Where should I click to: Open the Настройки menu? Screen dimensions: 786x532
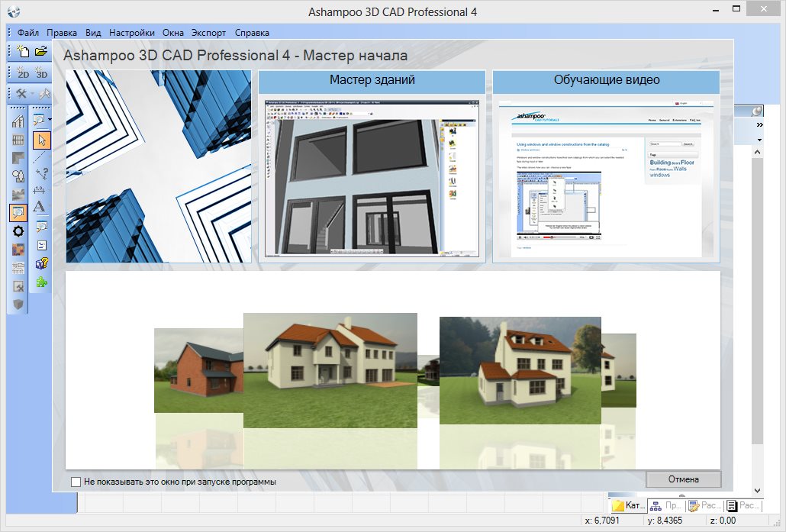[132, 33]
